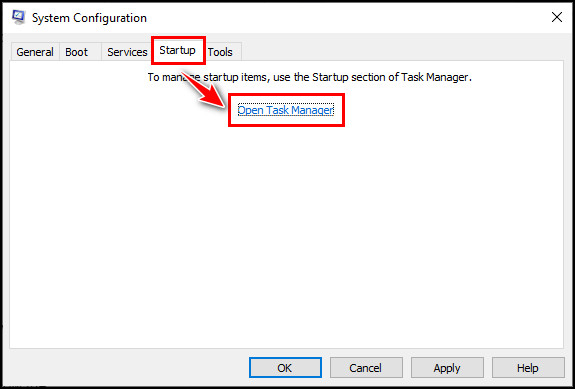Select the Services tab
The height and width of the screenshot is (389, 575).
tap(127, 52)
